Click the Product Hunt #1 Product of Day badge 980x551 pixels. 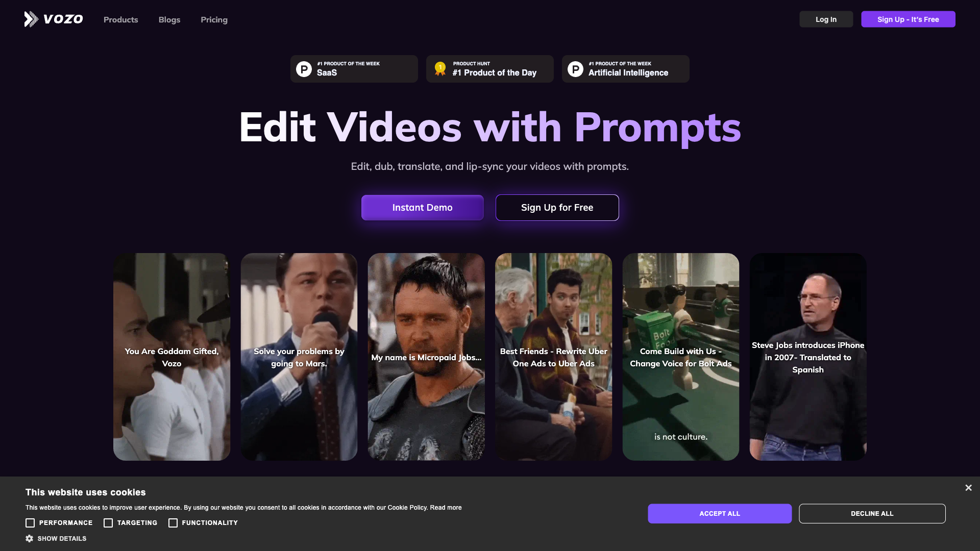point(489,69)
